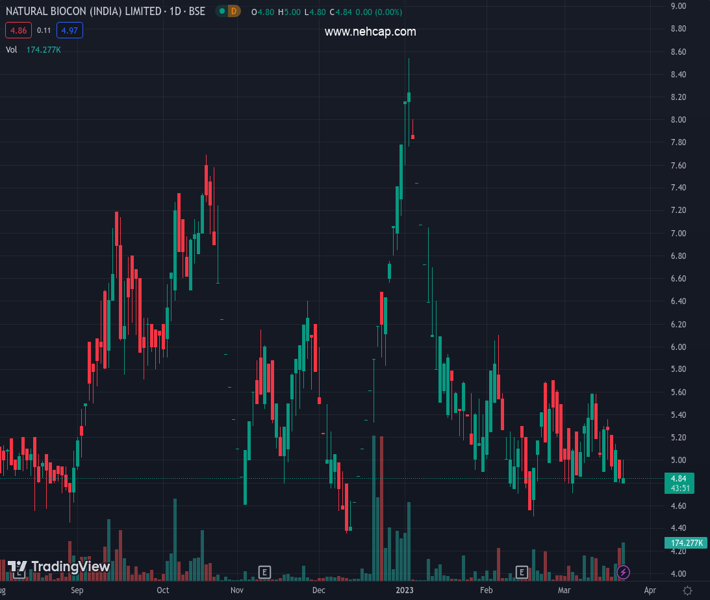
Task: Click the earnings E marker near February
Action: coord(521,572)
